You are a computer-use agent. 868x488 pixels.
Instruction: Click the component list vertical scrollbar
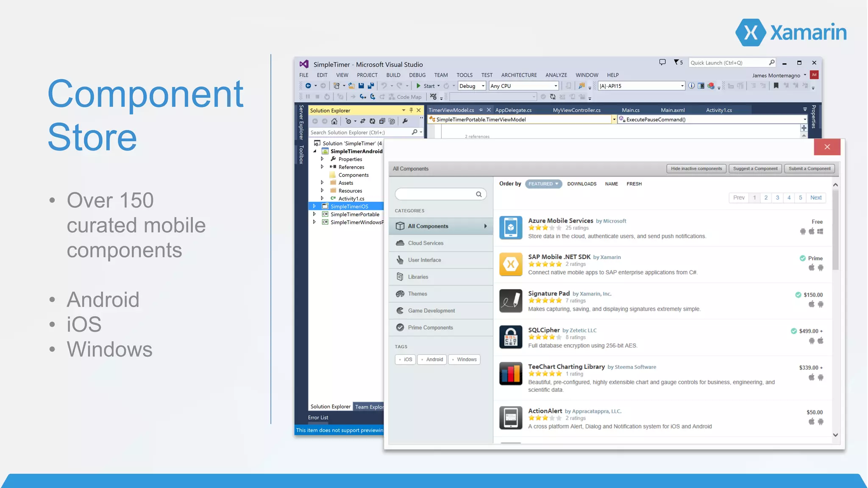click(835, 229)
